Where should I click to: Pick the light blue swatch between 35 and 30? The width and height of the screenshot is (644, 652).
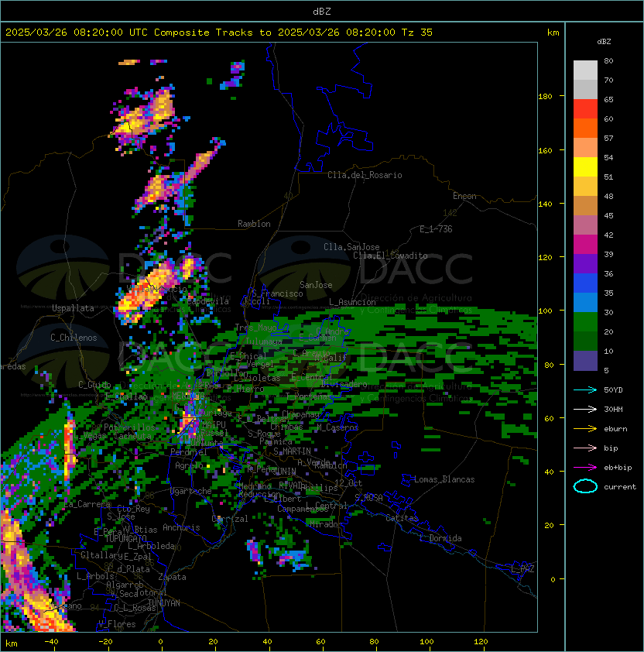tap(585, 303)
